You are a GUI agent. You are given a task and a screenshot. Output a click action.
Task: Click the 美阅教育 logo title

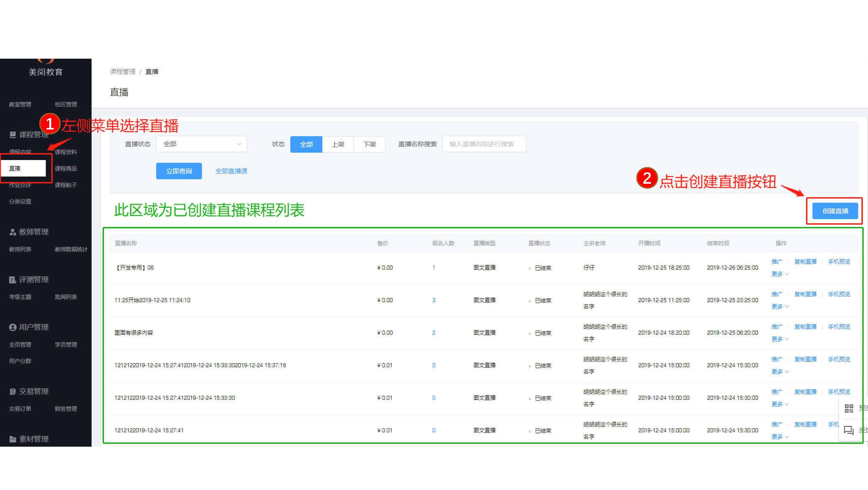point(46,72)
